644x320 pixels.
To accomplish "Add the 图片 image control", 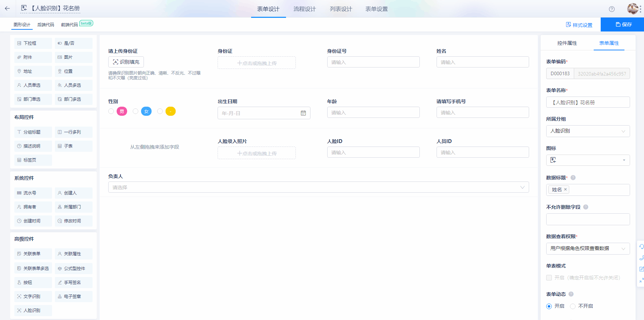I will [74, 57].
